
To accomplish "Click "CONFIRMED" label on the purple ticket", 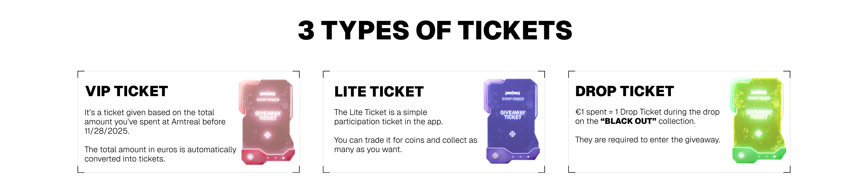I will pyautogui.click(x=513, y=99).
